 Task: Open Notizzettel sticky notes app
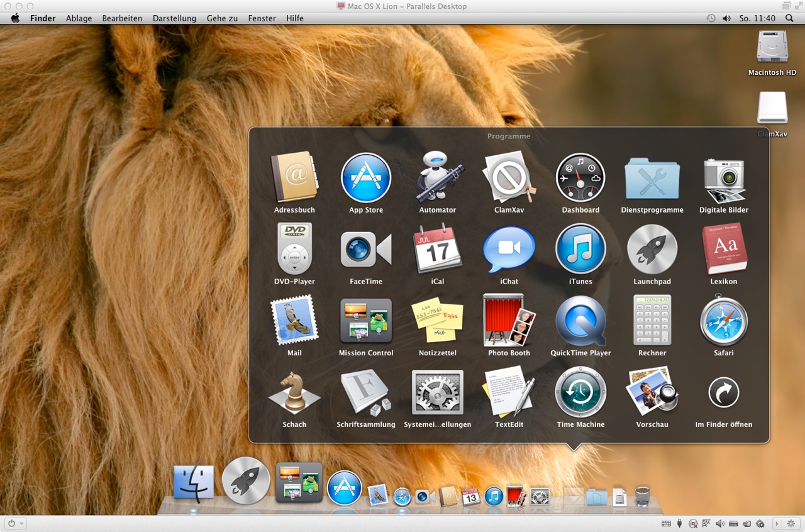438,321
